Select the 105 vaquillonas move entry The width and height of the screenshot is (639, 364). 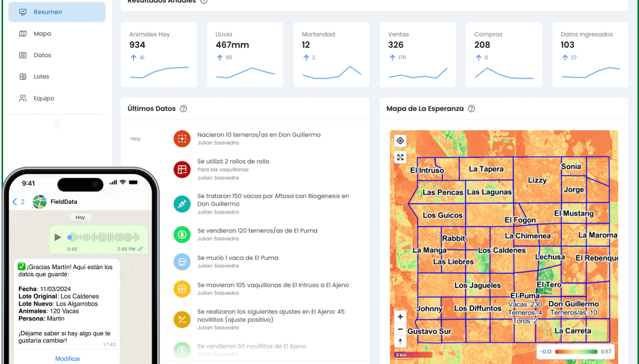[273, 285]
